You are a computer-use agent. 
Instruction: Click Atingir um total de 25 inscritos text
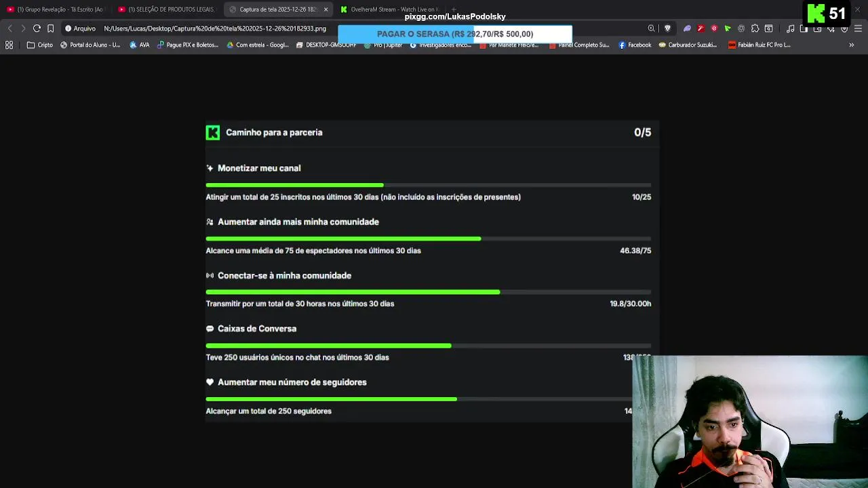click(363, 197)
